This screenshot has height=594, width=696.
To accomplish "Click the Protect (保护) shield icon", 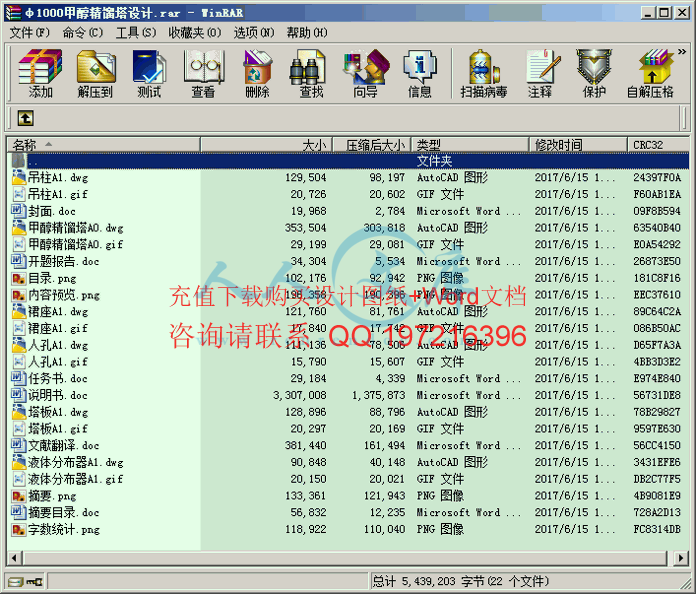I will [x=594, y=74].
